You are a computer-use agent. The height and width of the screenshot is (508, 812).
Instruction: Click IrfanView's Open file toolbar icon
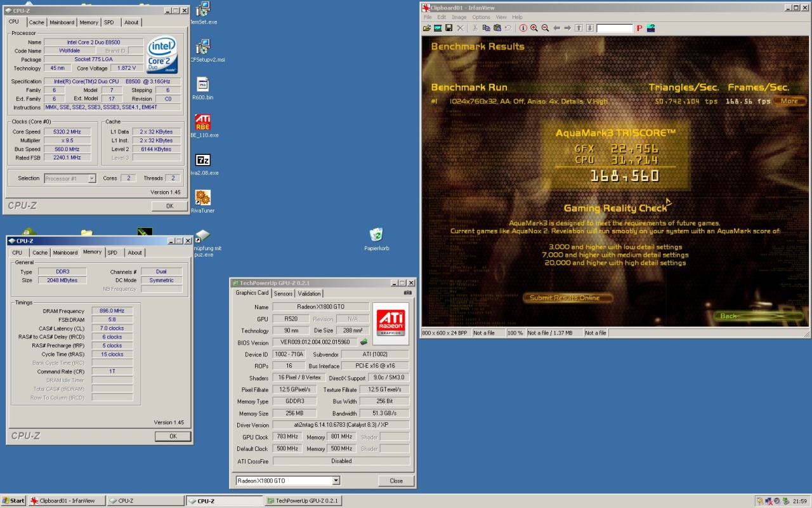pos(427,28)
